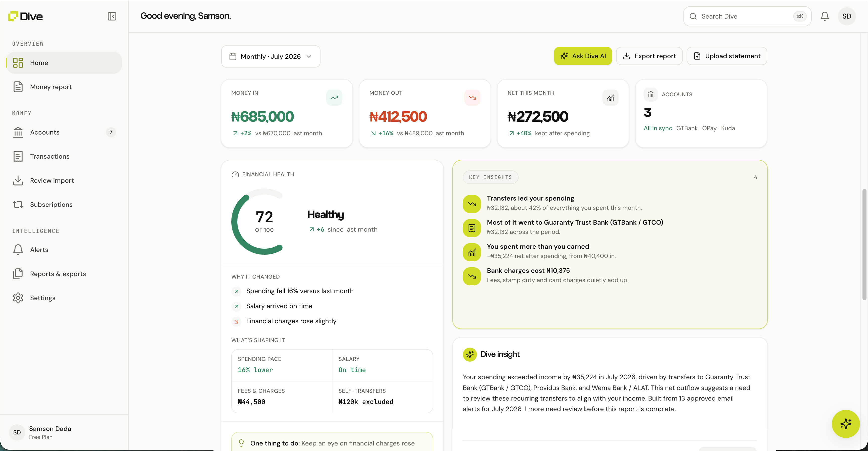The image size is (868, 451).
Task: Click the ⌘K shortcut badge
Action: coord(800,16)
